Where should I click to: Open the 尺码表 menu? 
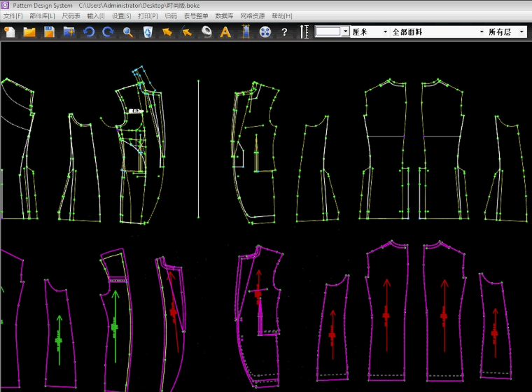pos(71,15)
